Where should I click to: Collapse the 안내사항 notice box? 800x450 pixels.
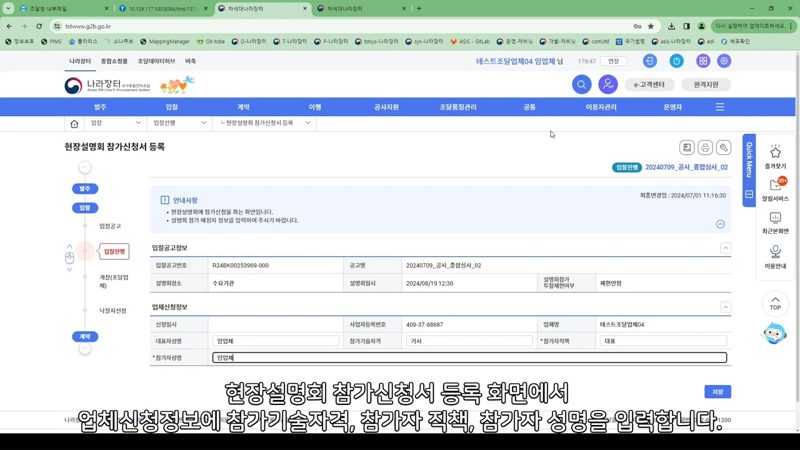[x=720, y=224]
